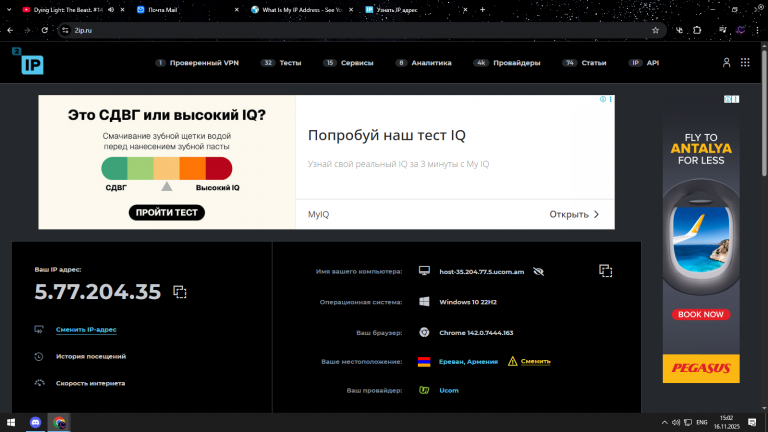Viewport: 768px width, 432px height.
Task: Open История посещений
Action: pyautogui.click(x=91, y=357)
